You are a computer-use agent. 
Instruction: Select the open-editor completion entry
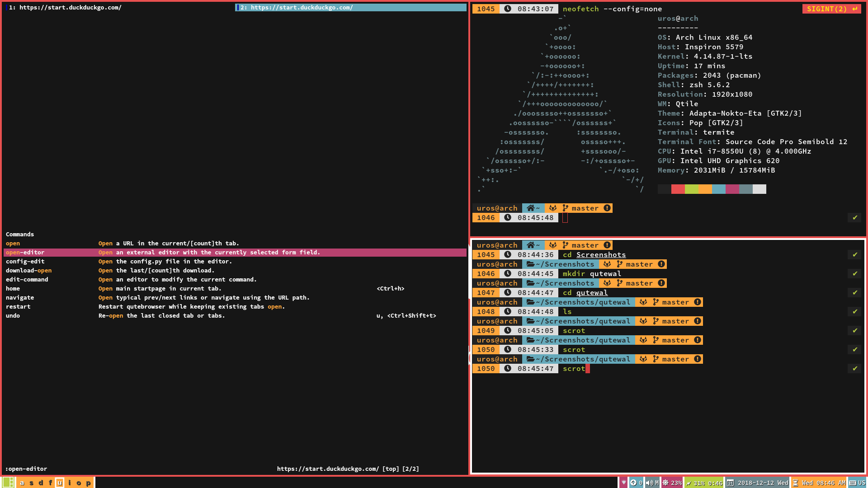click(25, 252)
